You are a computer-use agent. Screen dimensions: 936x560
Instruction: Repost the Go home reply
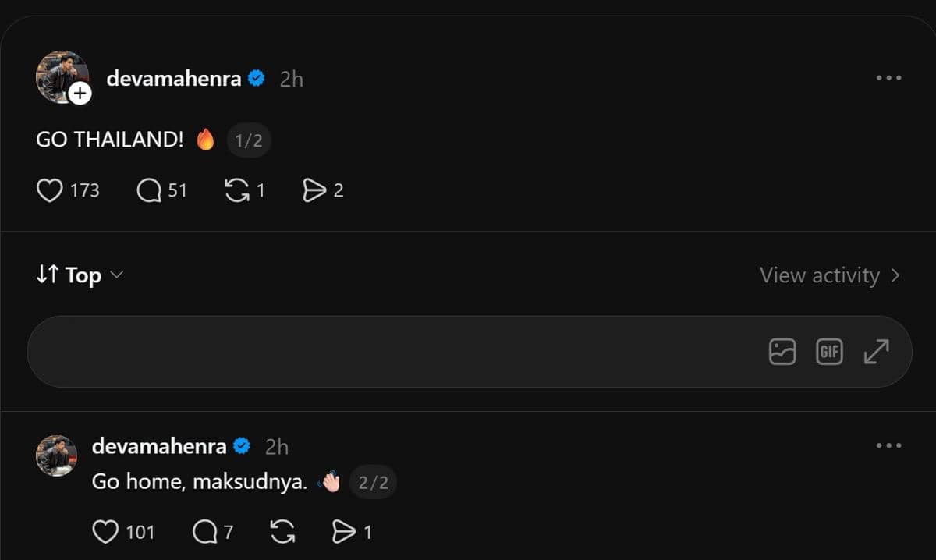[282, 532]
